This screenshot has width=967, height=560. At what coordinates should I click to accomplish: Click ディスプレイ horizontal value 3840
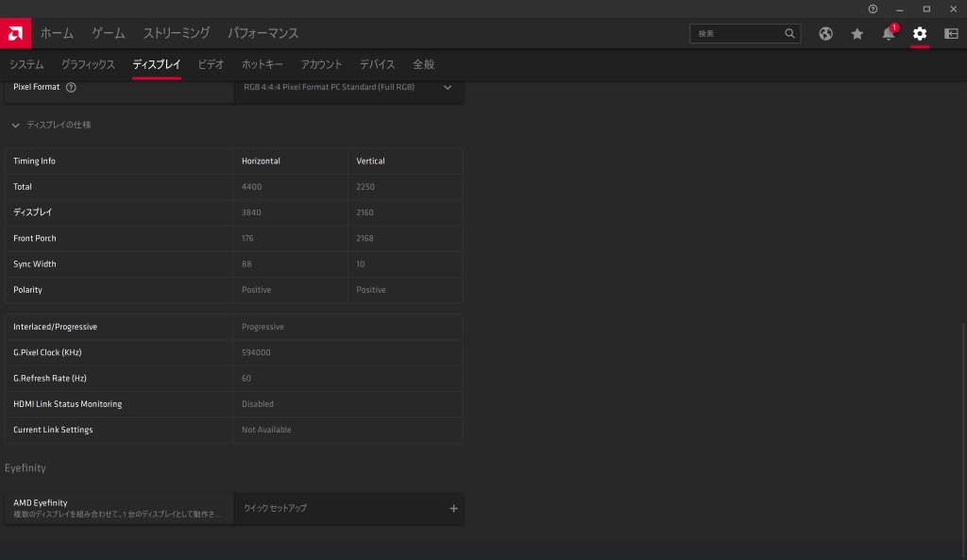(251, 212)
